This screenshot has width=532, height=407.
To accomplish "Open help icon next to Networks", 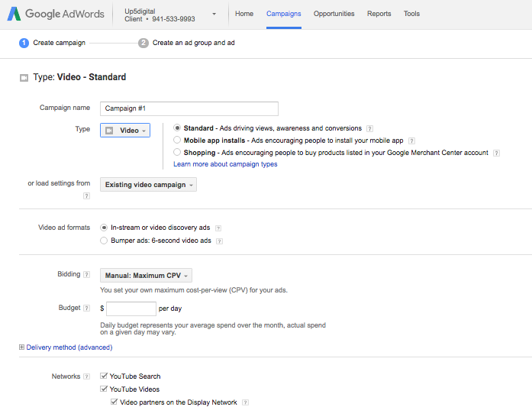I will (86, 376).
